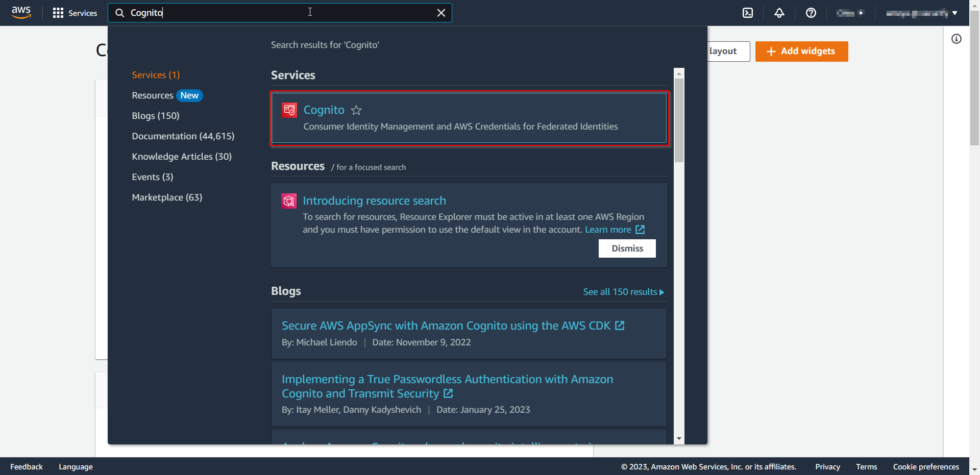
Task: Open True Passwordless Authentication blog post
Action: [x=447, y=386]
